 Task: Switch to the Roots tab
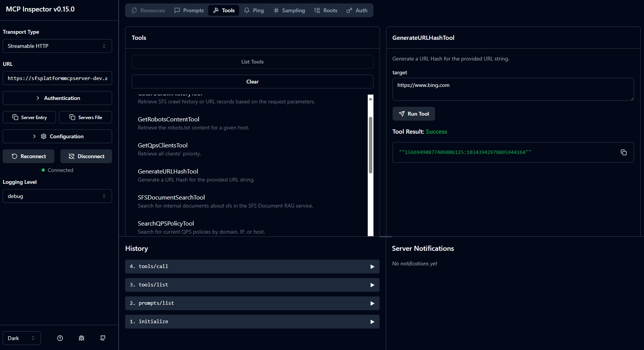pyautogui.click(x=326, y=10)
